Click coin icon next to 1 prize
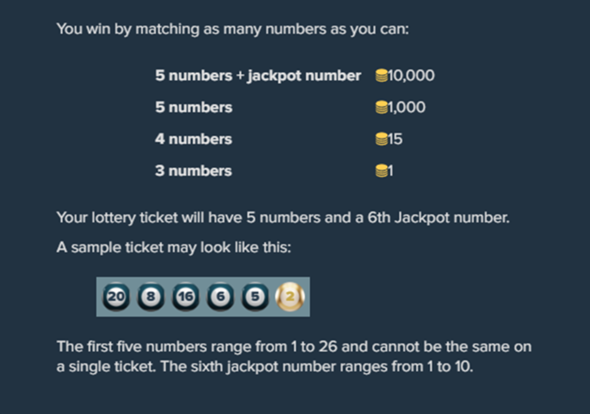590x414 pixels. click(x=381, y=171)
